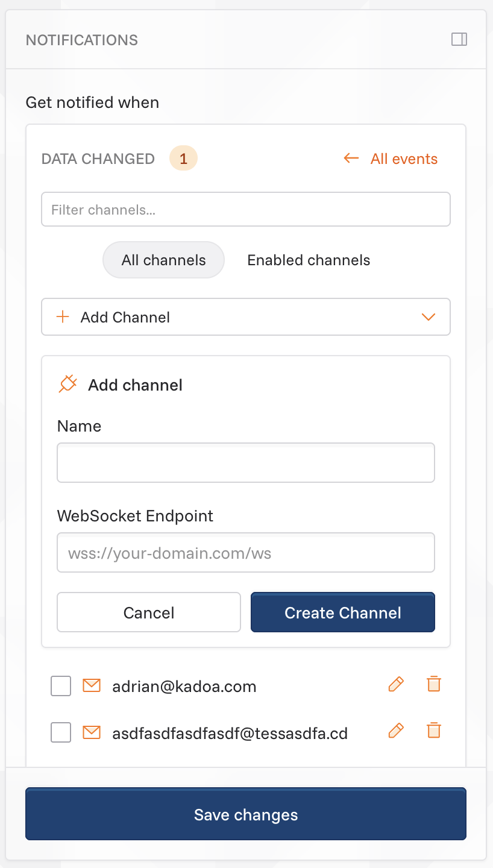Viewport: 493px width, 868px height.
Task: Click the plus icon in Add Channel
Action: click(63, 317)
